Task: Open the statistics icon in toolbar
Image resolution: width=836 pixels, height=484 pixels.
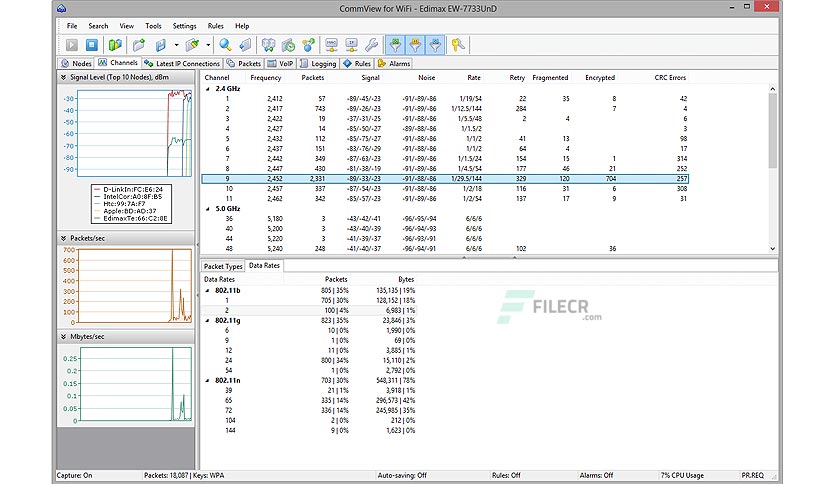Action: (x=268, y=45)
